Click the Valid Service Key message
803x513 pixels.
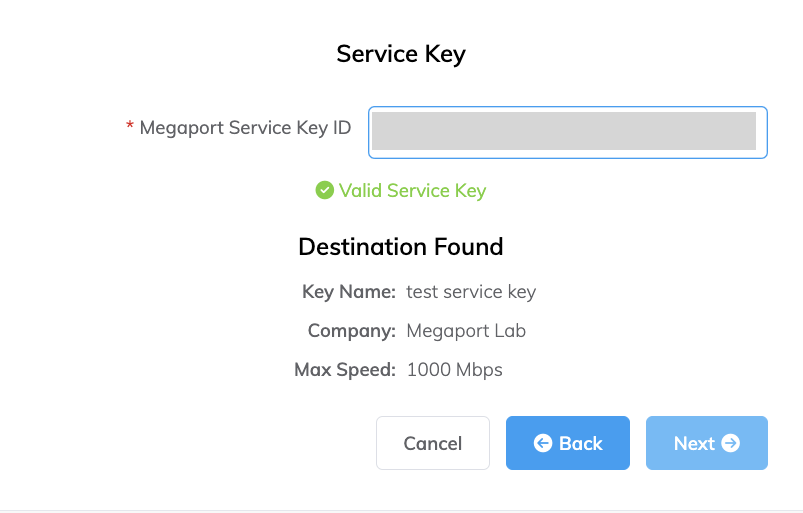click(x=412, y=190)
